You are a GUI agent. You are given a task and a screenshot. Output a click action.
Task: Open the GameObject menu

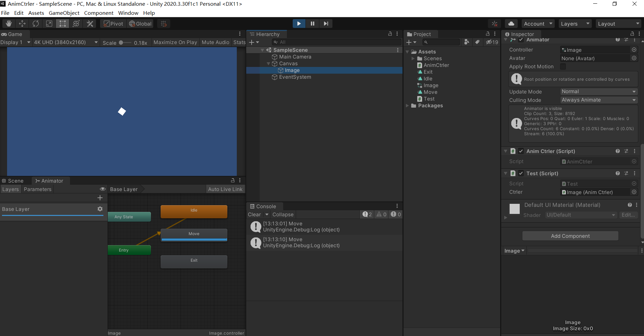click(64, 13)
